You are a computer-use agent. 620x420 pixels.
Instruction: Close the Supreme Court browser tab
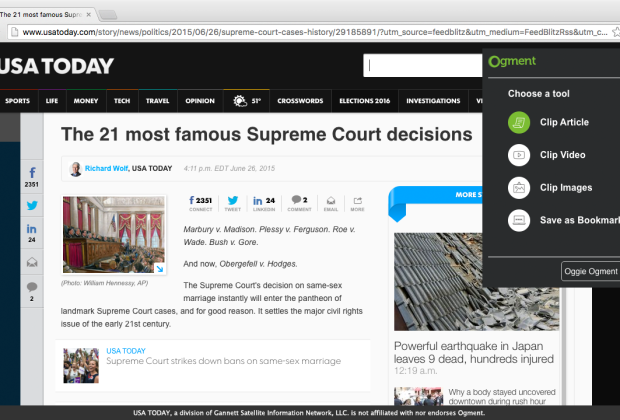pos(89,15)
